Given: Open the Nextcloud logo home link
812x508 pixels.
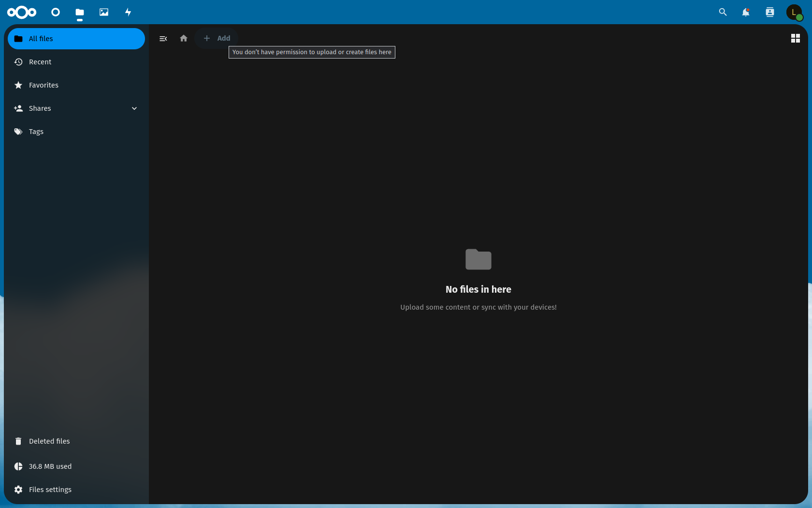Looking at the screenshot, I should coord(22,12).
